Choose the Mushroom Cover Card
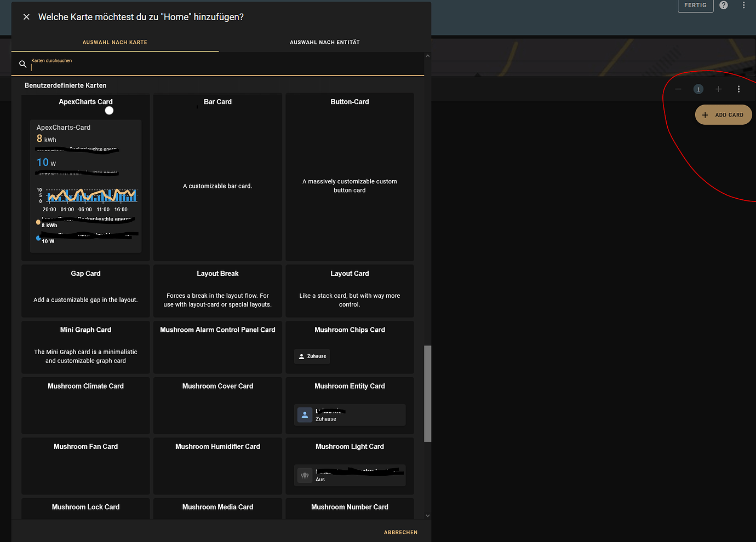Viewport: 756px width, 542px height. click(x=217, y=406)
